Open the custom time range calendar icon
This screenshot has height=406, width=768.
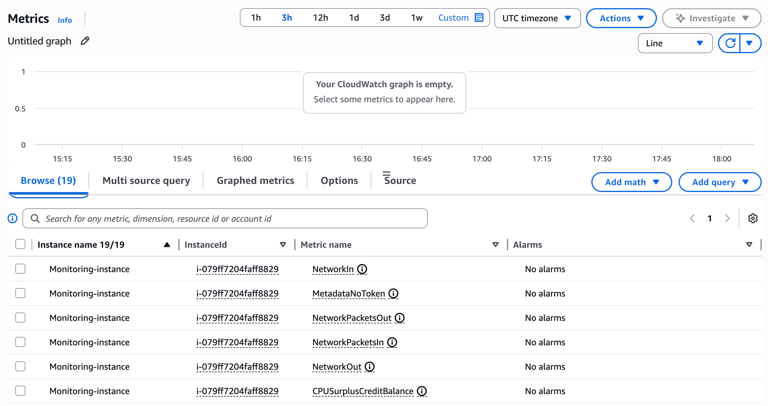(479, 18)
